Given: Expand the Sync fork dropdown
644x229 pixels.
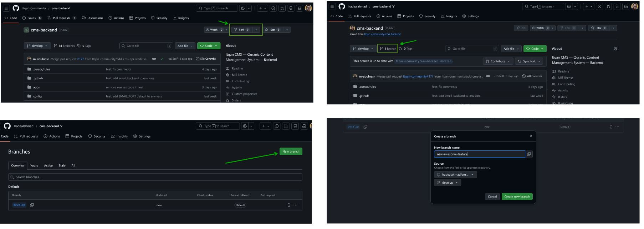Looking at the screenshot, I should [529, 61].
